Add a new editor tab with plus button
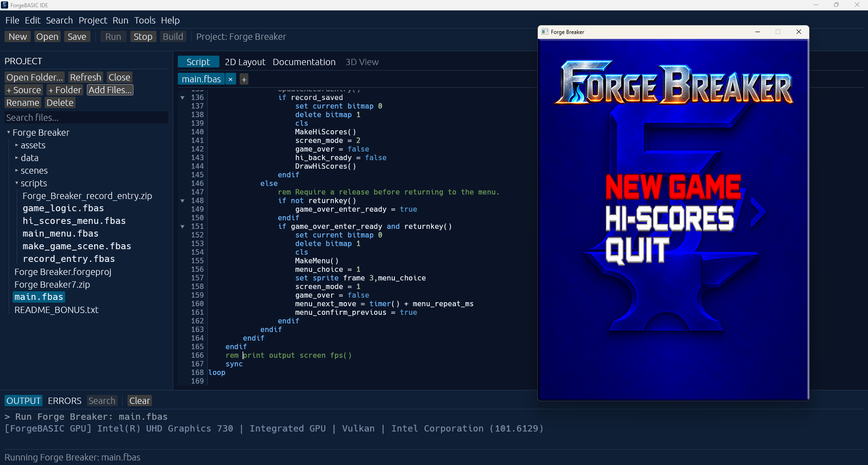The height and width of the screenshot is (465, 868). tap(244, 79)
